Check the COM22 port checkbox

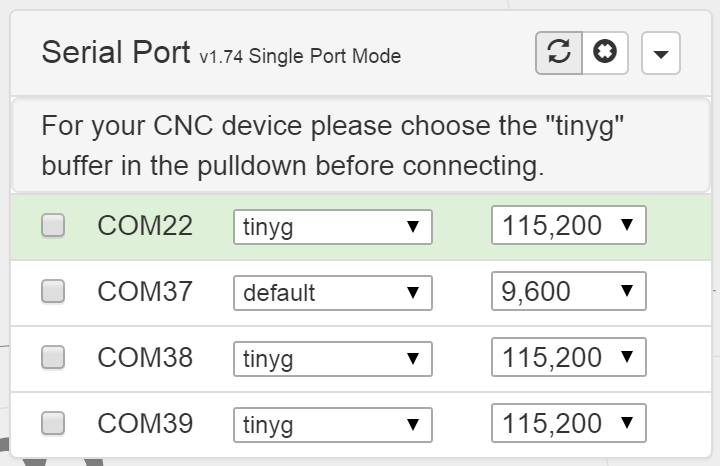pos(53,226)
